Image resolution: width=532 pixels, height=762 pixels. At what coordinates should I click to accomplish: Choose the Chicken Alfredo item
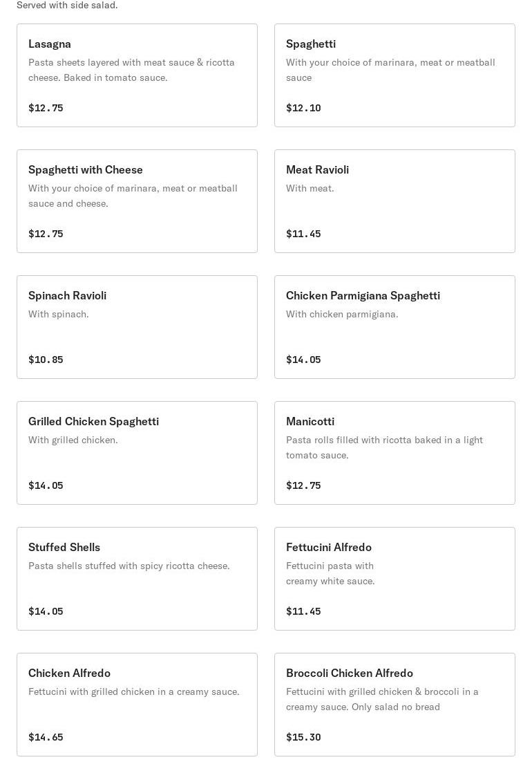click(137, 705)
